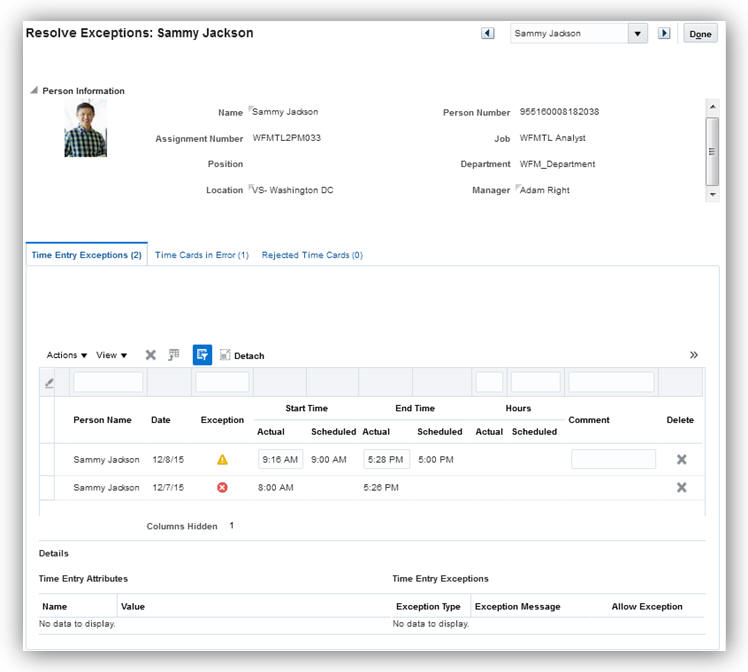Expand the toolbar overflow chevron
The image size is (748, 672).
click(x=694, y=355)
